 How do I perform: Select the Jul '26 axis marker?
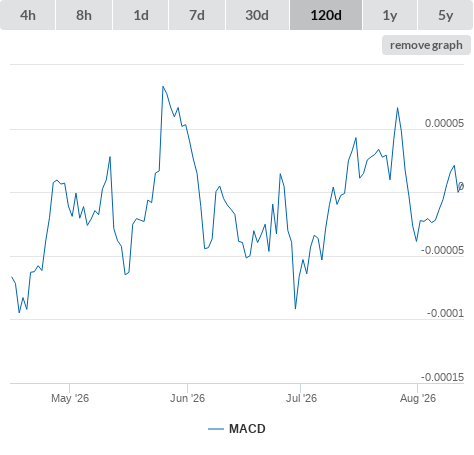pos(301,398)
